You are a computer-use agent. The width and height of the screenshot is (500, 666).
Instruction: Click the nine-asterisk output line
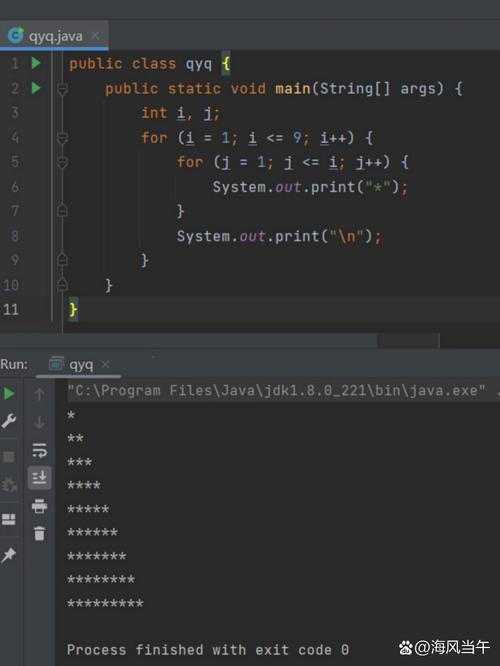105,603
